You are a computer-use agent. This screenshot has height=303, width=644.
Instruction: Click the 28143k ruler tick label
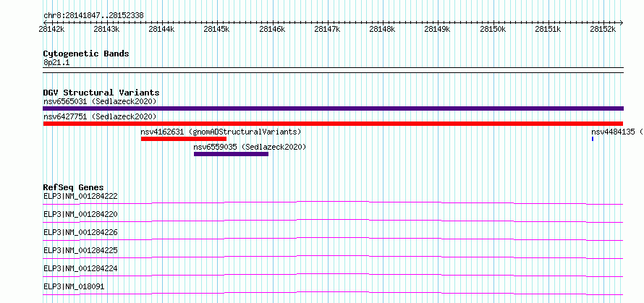coord(106,29)
